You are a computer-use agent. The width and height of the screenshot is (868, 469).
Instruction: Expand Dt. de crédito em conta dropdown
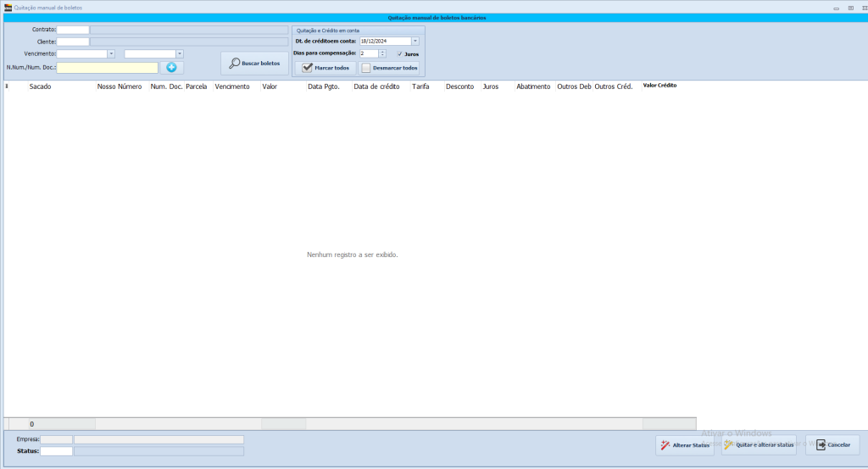coord(415,41)
